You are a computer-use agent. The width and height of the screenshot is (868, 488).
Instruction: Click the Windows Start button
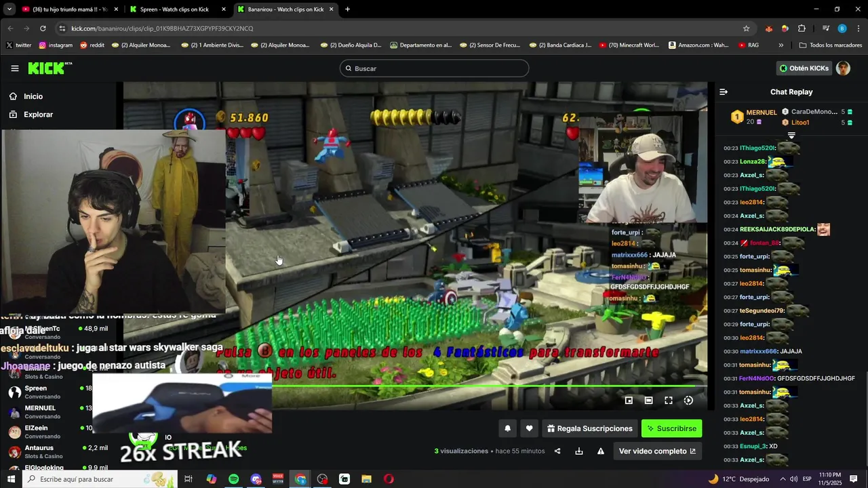pyautogui.click(x=11, y=479)
